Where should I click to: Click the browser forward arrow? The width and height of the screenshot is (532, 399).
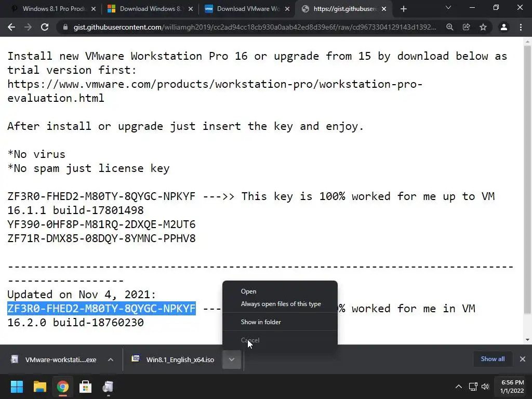click(28, 27)
